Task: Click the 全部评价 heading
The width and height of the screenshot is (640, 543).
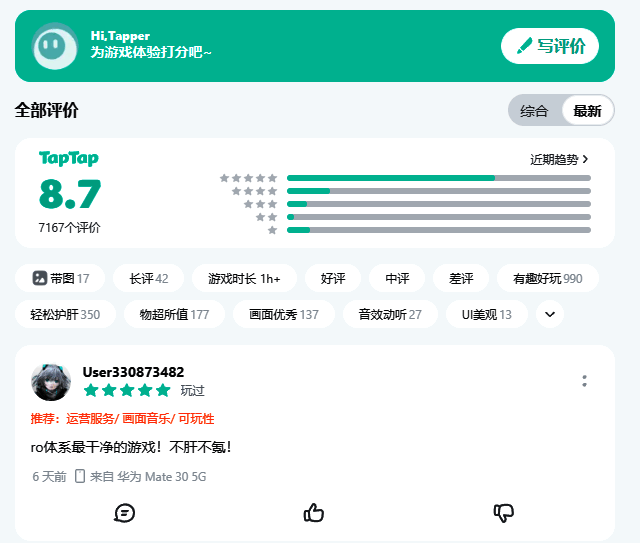Action: coord(47,110)
